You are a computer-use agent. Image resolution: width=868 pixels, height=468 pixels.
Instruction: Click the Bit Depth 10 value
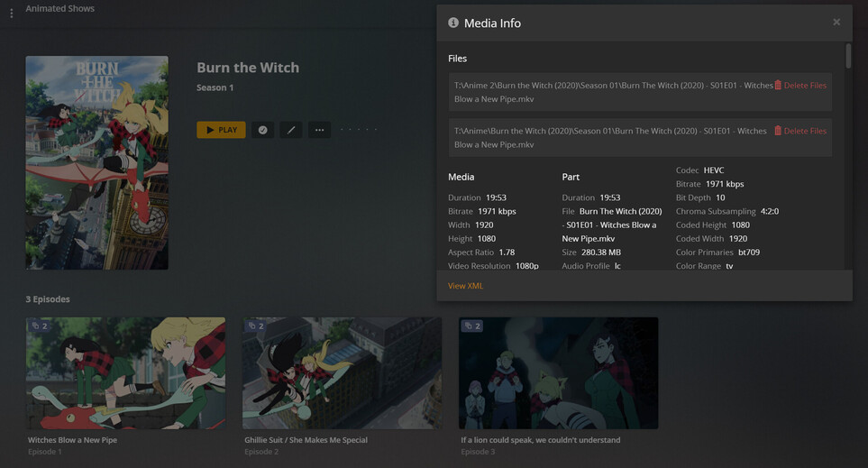[720, 197]
